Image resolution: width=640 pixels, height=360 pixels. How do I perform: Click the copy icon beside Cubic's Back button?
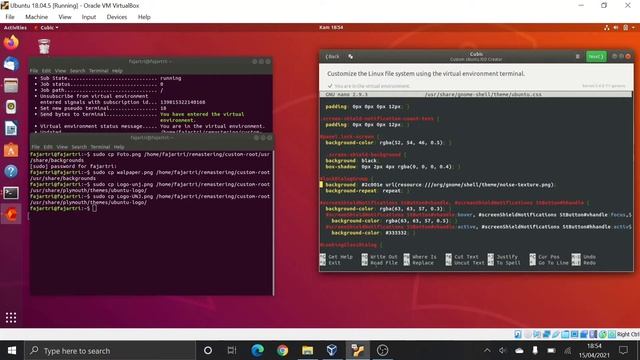(351, 56)
